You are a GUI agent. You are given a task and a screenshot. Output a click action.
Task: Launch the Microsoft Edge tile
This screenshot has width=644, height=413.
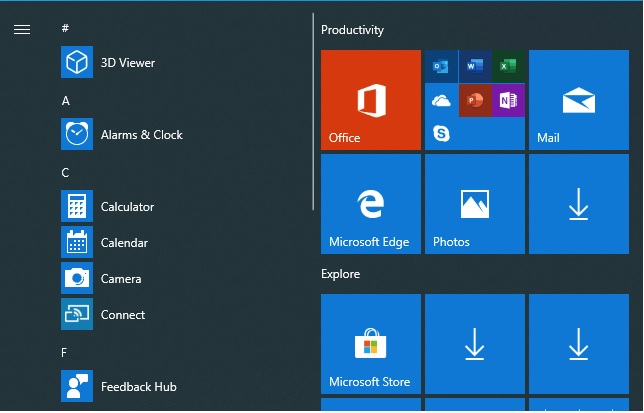pyautogui.click(x=371, y=204)
